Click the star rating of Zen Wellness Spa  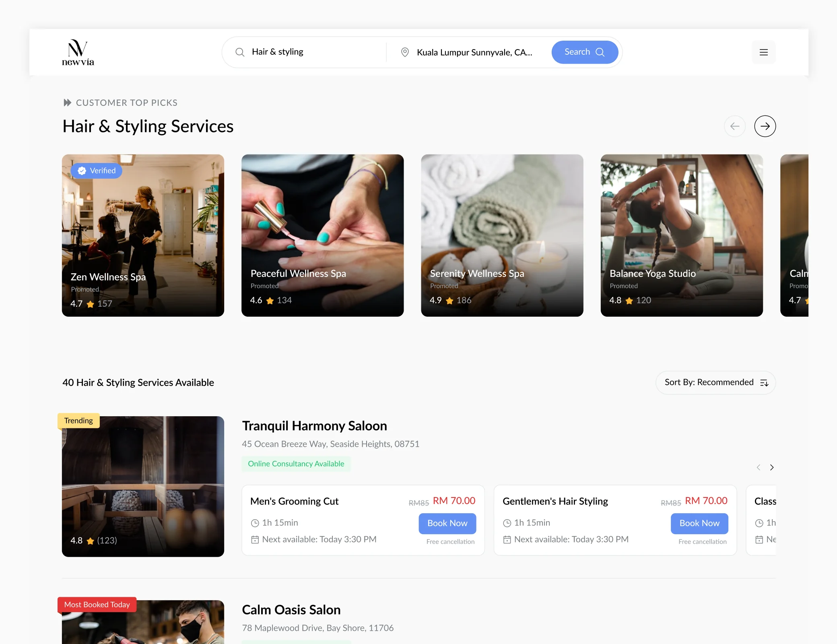click(x=91, y=304)
